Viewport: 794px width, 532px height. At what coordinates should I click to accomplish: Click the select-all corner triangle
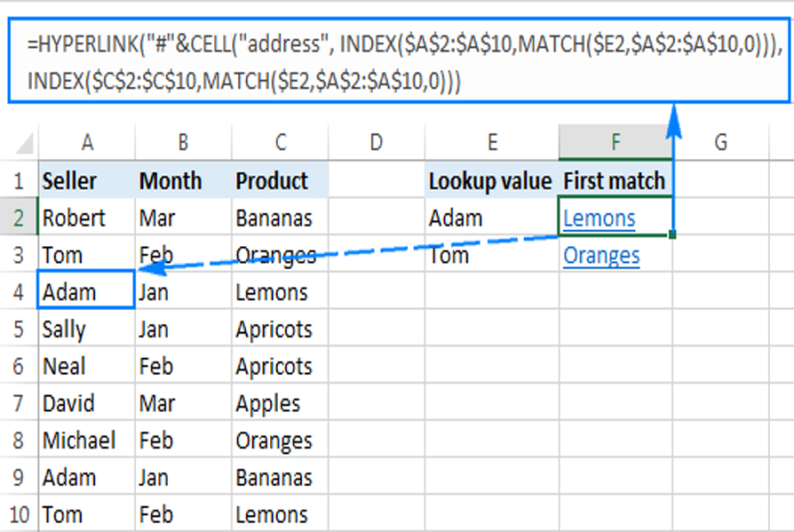pos(25,143)
